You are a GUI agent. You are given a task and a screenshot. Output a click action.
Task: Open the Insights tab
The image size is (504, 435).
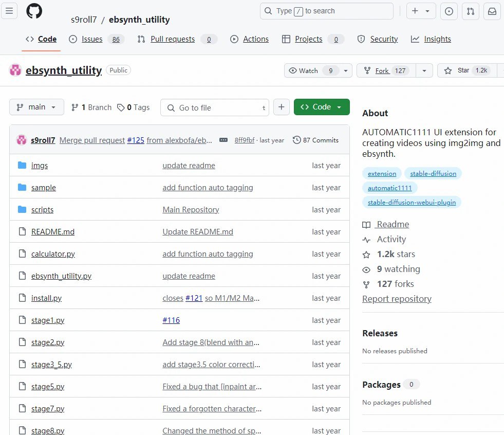[431, 39]
